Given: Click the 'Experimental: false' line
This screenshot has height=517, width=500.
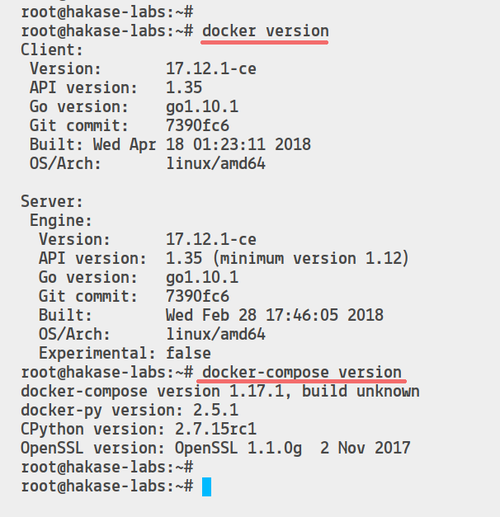Looking at the screenshot, I should 125,353.
